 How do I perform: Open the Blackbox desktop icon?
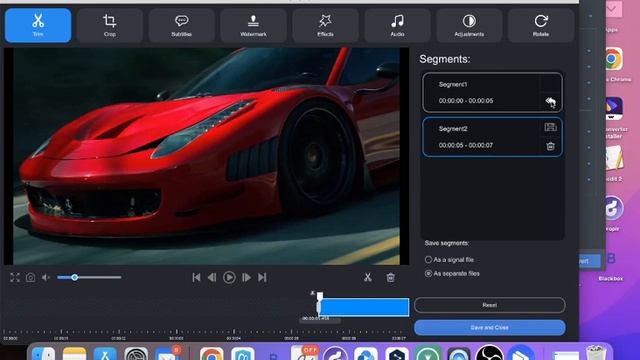click(x=611, y=260)
